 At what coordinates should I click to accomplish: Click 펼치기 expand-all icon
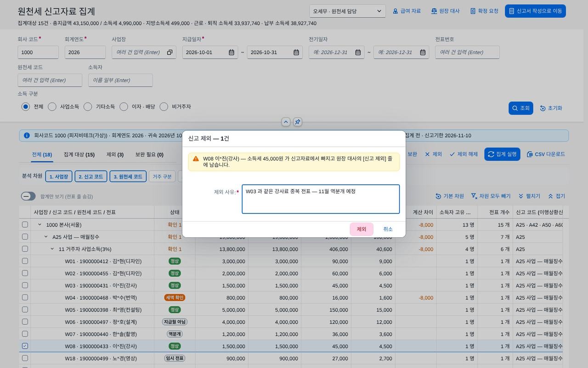tap(521, 196)
